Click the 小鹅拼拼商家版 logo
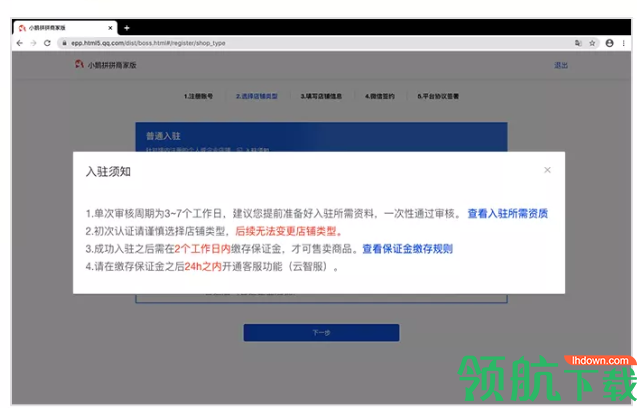Screen dimensions: 637x408 tap(106, 65)
